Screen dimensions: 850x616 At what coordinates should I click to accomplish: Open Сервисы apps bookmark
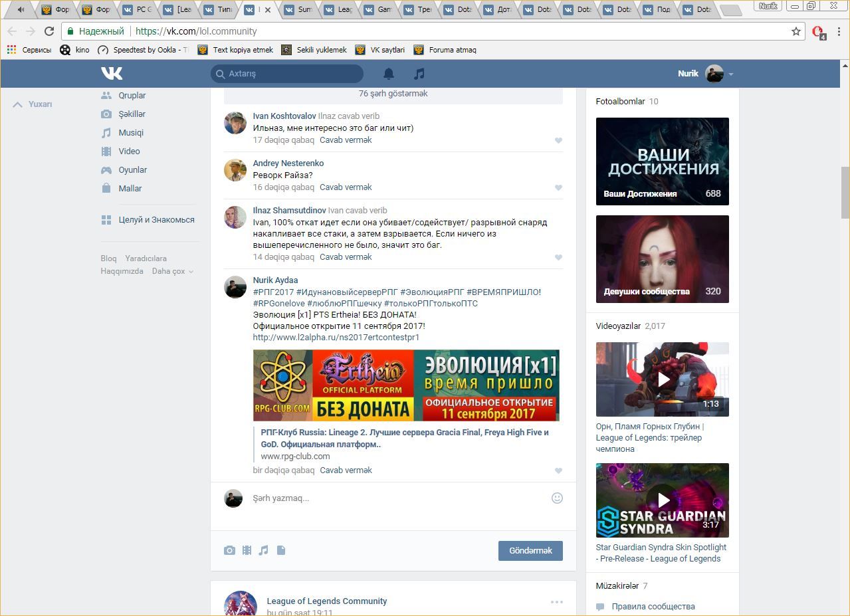[x=29, y=50]
